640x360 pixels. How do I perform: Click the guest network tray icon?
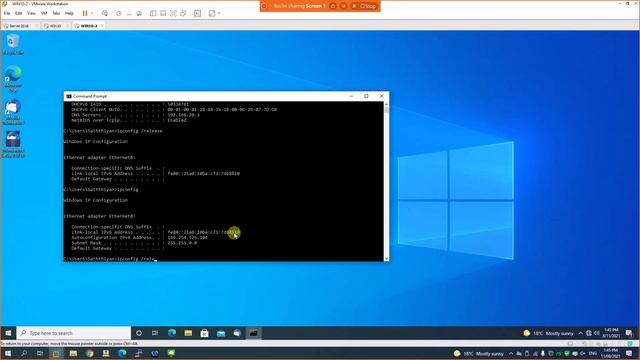589,333
